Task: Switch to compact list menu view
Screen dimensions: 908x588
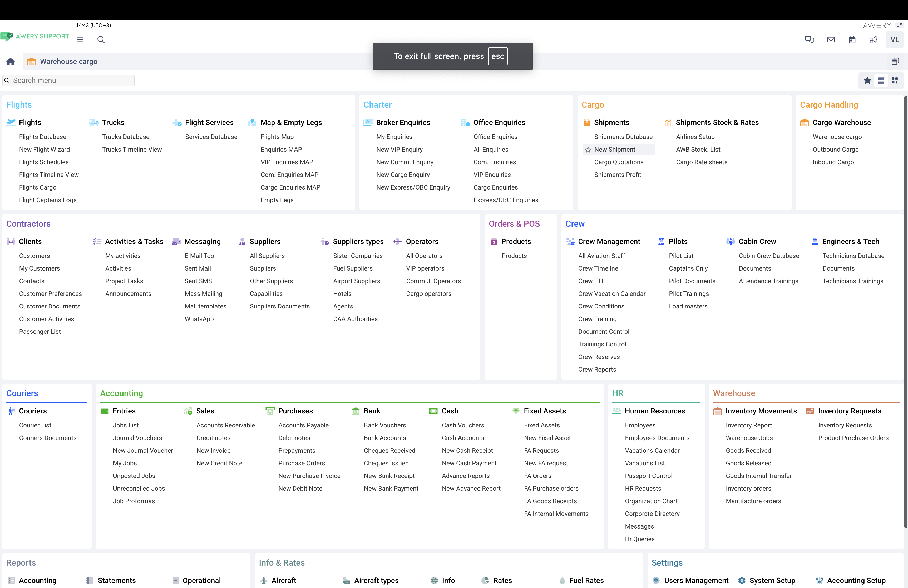Action: click(x=881, y=81)
